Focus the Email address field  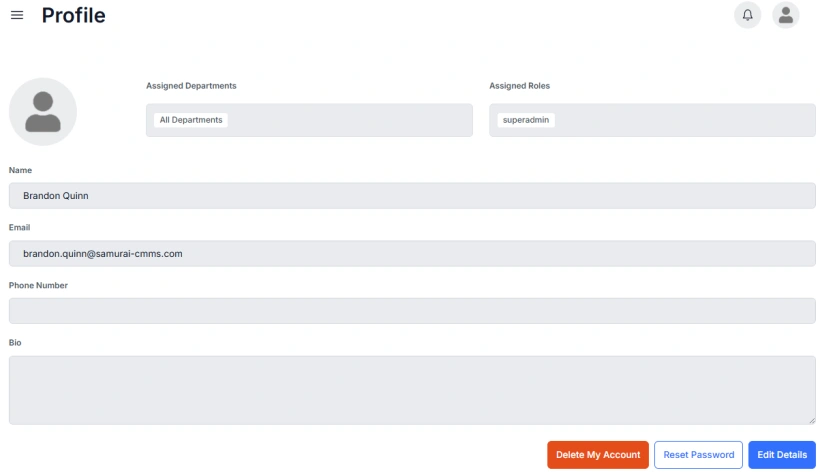point(412,254)
